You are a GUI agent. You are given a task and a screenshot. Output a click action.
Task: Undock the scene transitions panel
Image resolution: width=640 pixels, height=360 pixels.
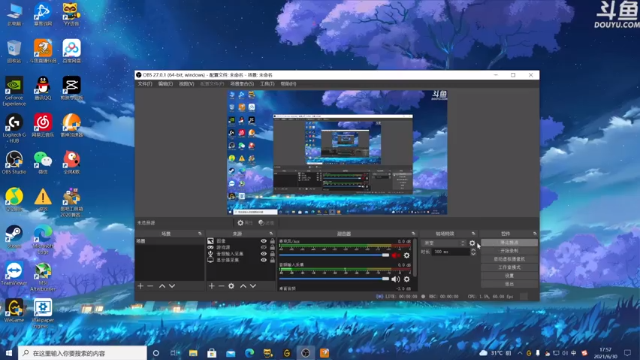473,233
